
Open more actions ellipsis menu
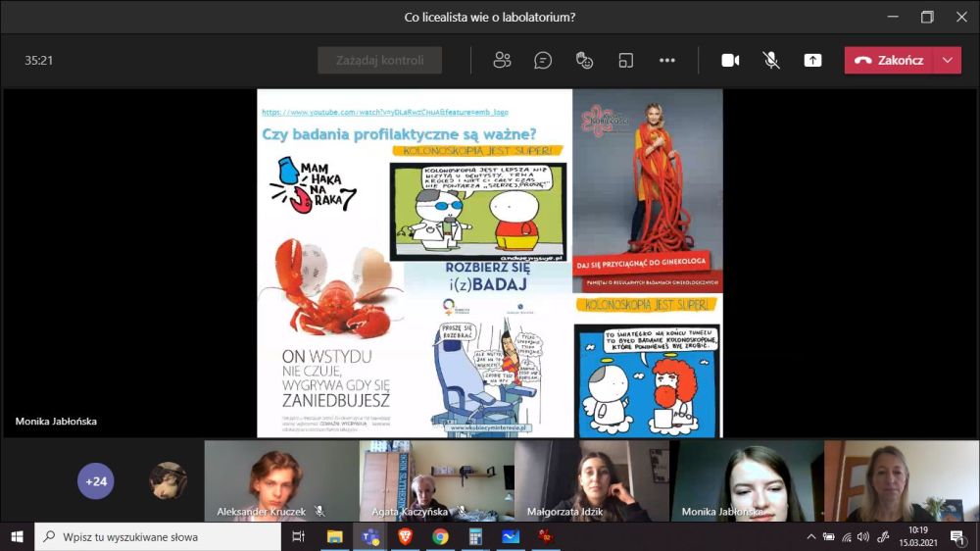coord(666,60)
